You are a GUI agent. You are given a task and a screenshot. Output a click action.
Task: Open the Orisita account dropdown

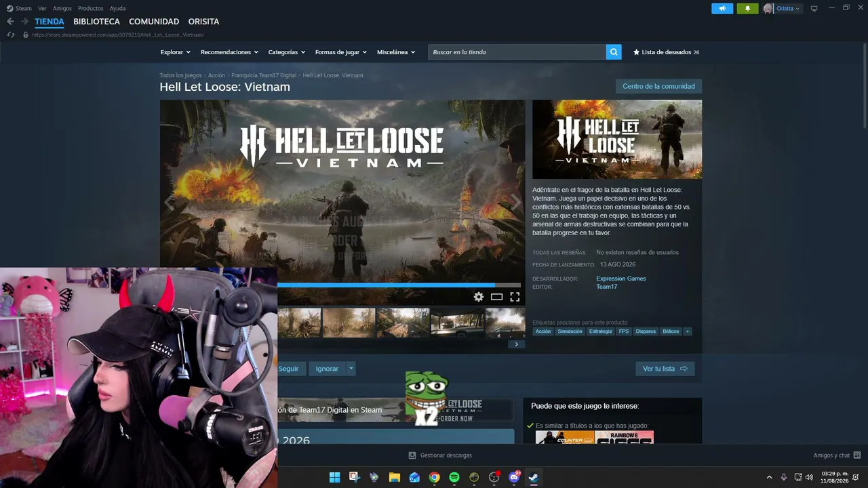point(788,9)
